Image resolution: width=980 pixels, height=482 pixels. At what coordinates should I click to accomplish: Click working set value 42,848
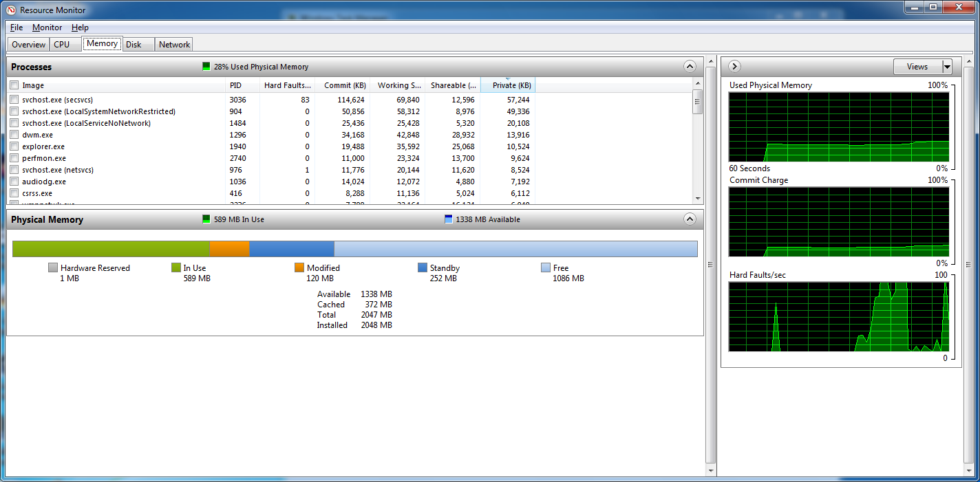point(408,135)
